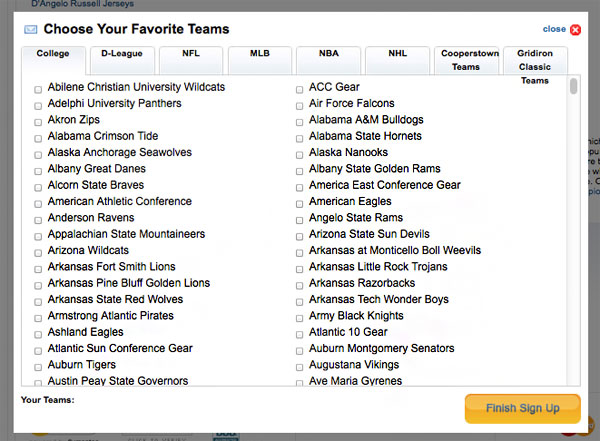Tick the Air Force Falcons checkbox
600x441 pixels.
click(300, 104)
